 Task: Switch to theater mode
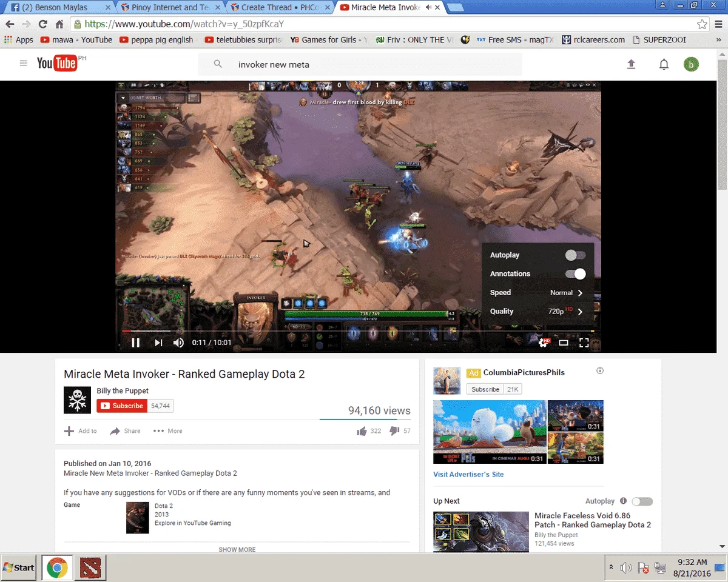tap(564, 343)
